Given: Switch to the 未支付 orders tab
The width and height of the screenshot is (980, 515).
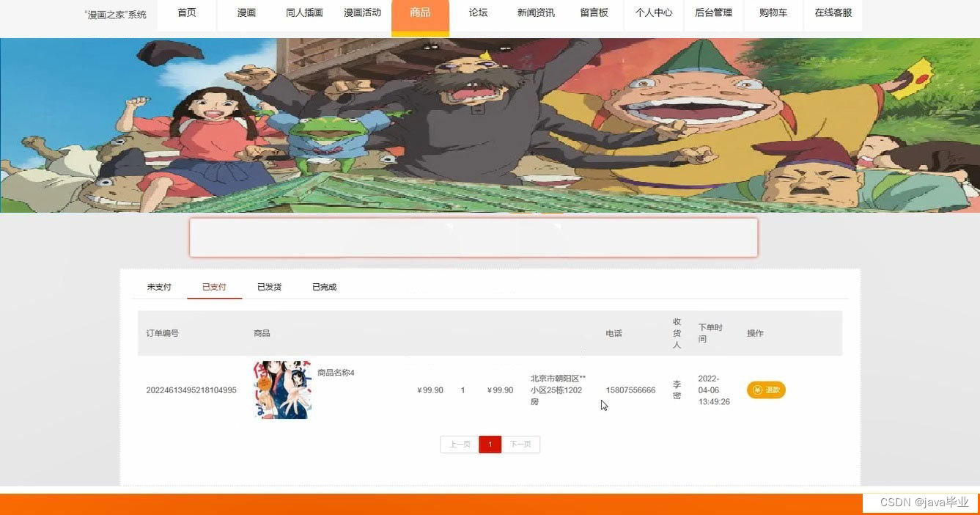Looking at the screenshot, I should pyautogui.click(x=159, y=287).
